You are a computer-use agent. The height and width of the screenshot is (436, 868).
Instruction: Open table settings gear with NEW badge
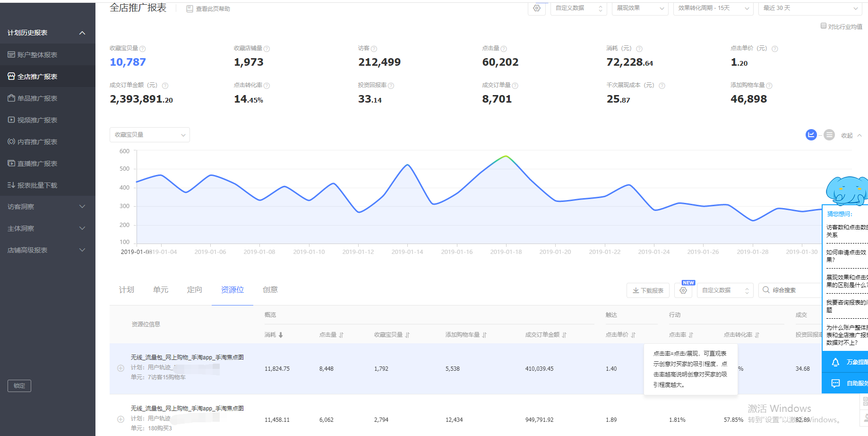pos(683,290)
